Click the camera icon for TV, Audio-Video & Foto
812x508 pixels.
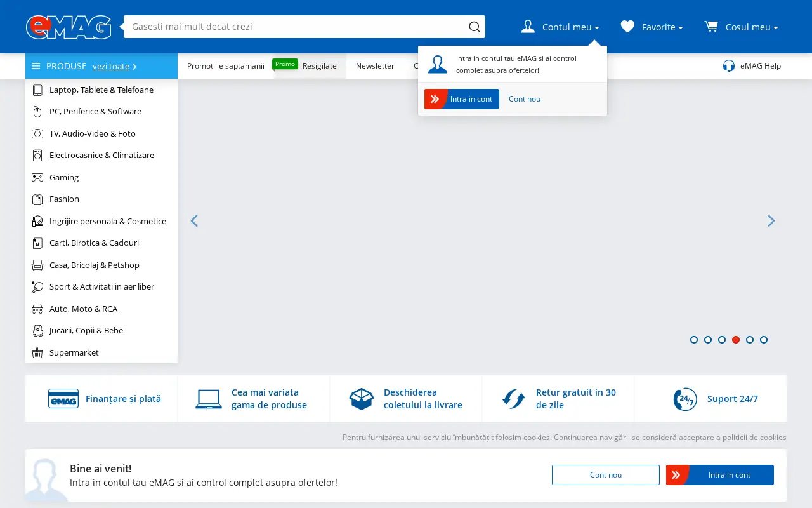click(37, 134)
